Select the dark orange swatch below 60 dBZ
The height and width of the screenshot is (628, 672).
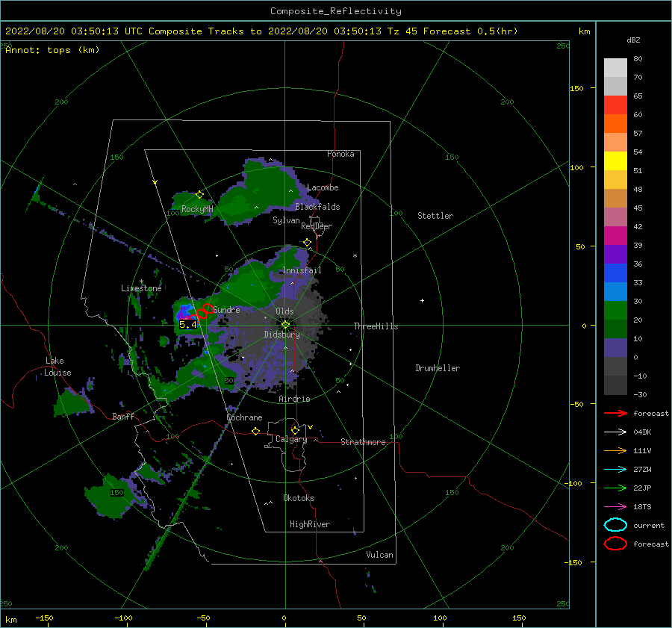click(x=615, y=123)
